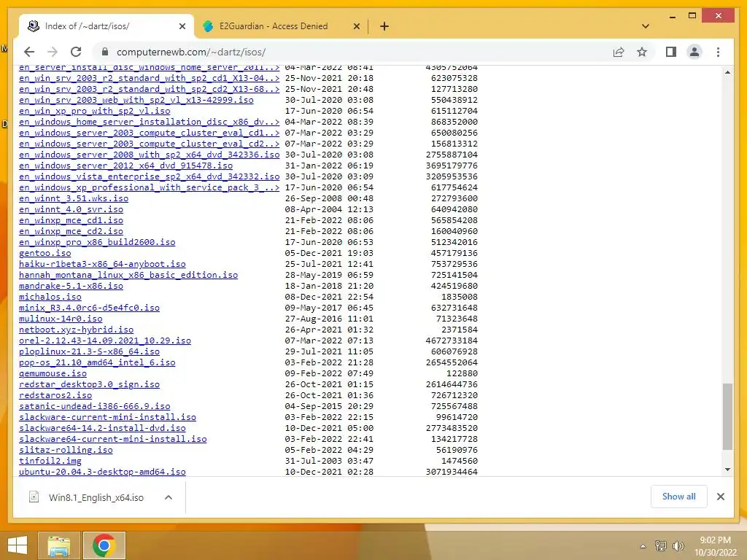The height and width of the screenshot is (560, 747).
Task: Download ploplinux-21.3-S-x86_64.iso
Action: (x=89, y=352)
